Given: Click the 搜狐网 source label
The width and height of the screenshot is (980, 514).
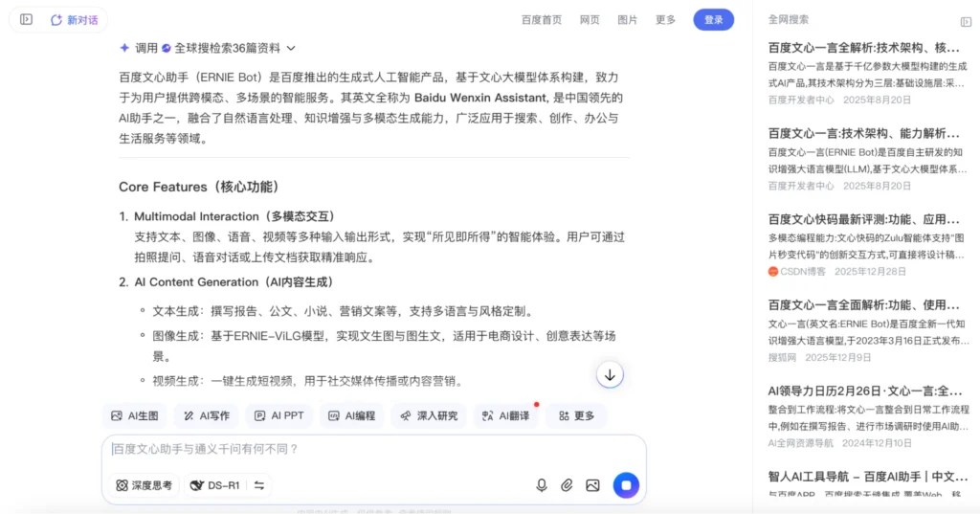Looking at the screenshot, I should click(x=783, y=358).
